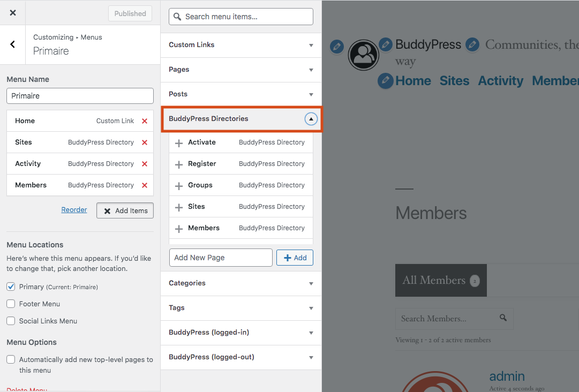Delete Activity item using red X
The image size is (579, 392).
pyautogui.click(x=144, y=164)
